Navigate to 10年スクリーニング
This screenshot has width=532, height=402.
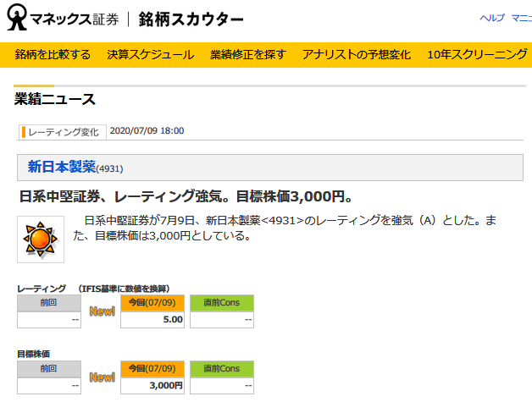pyautogui.click(x=478, y=55)
